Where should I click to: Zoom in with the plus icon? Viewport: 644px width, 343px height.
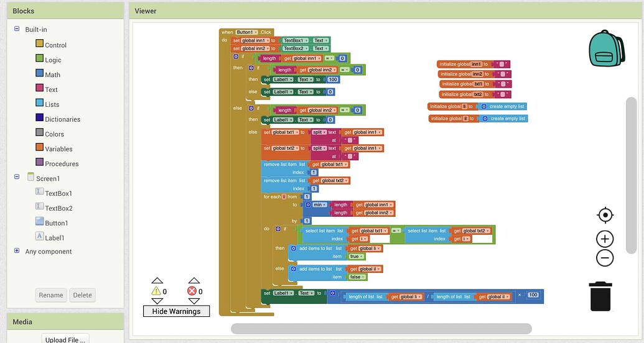(605, 239)
